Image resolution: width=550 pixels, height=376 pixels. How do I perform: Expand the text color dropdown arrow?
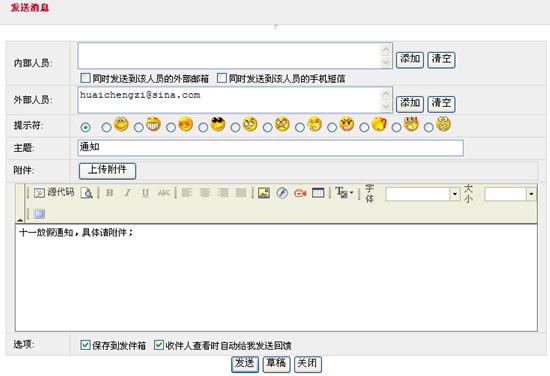point(351,193)
